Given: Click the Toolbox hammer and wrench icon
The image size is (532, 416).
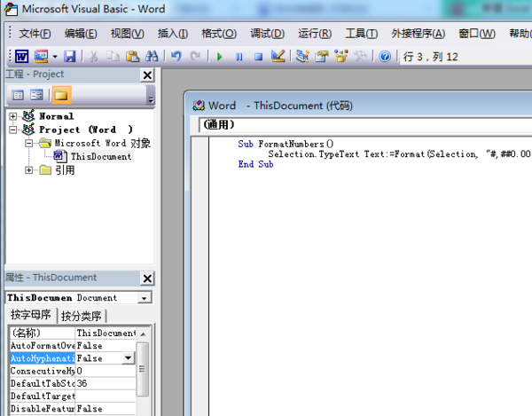Looking at the screenshot, I should tap(360, 57).
